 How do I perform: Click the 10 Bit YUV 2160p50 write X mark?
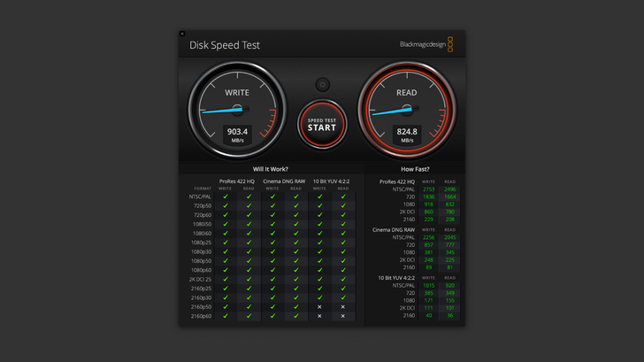320,307
